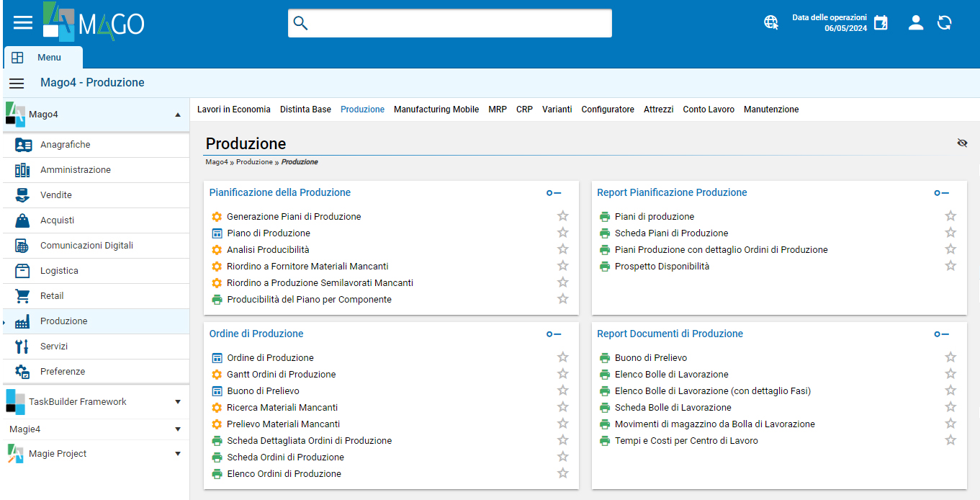The width and height of the screenshot is (980, 500).
Task: Open the Manufacturing Mobile tab
Action: click(436, 110)
